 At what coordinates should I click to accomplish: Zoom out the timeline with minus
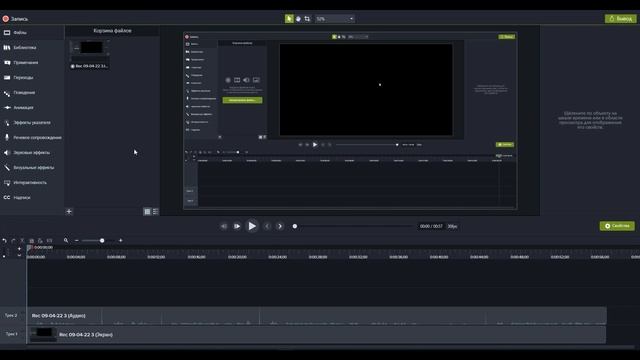coord(76,240)
